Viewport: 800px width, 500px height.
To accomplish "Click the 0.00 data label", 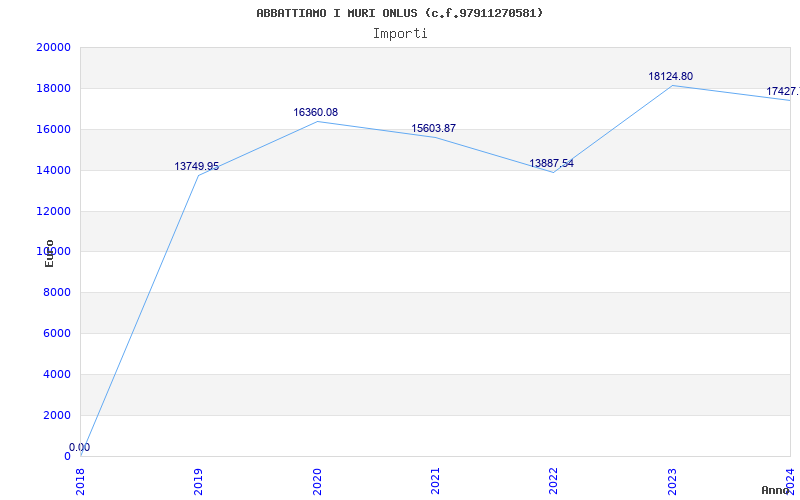I will coord(80,447).
